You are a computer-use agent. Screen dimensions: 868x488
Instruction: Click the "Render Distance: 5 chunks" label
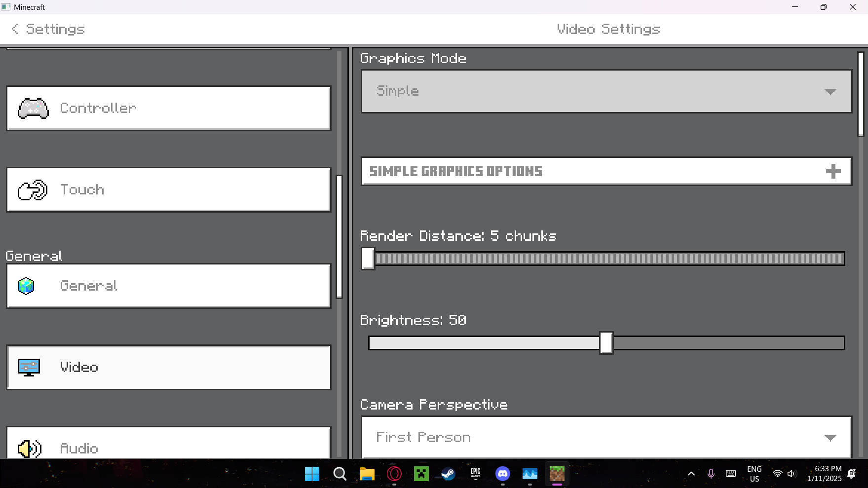coord(458,236)
